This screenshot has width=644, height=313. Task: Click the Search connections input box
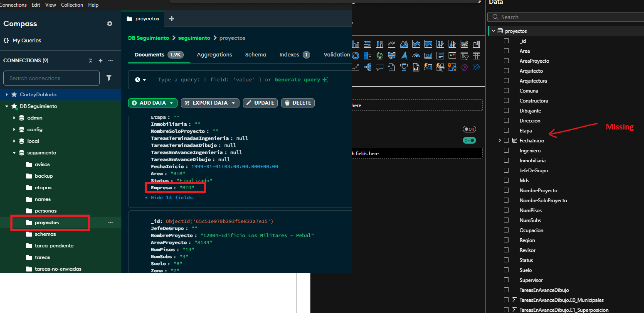pos(52,78)
